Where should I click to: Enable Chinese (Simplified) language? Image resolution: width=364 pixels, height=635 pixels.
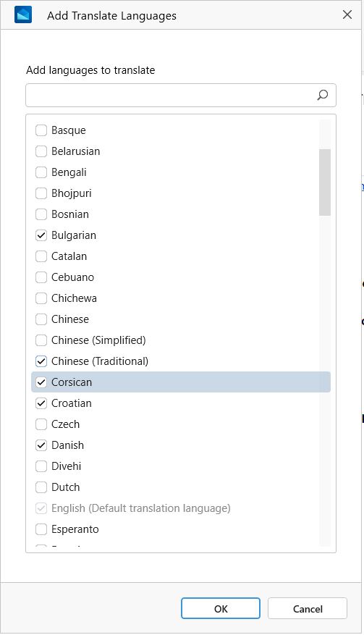[41, 340]
